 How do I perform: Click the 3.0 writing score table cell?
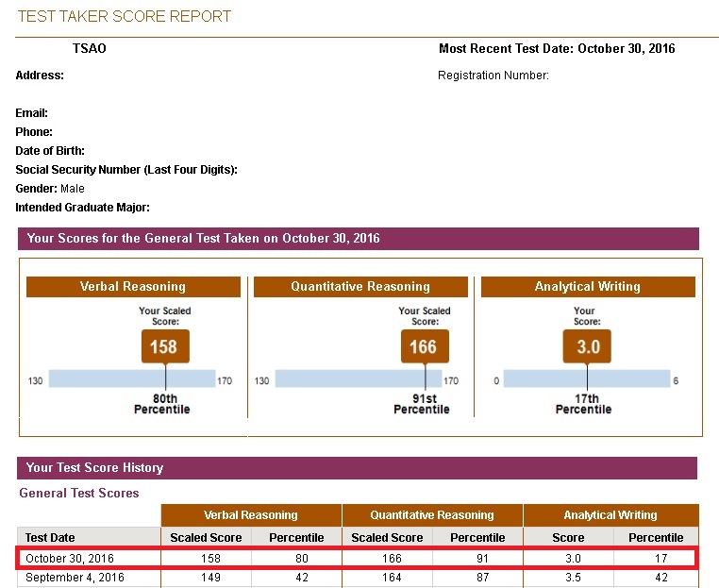pos(573,559)
